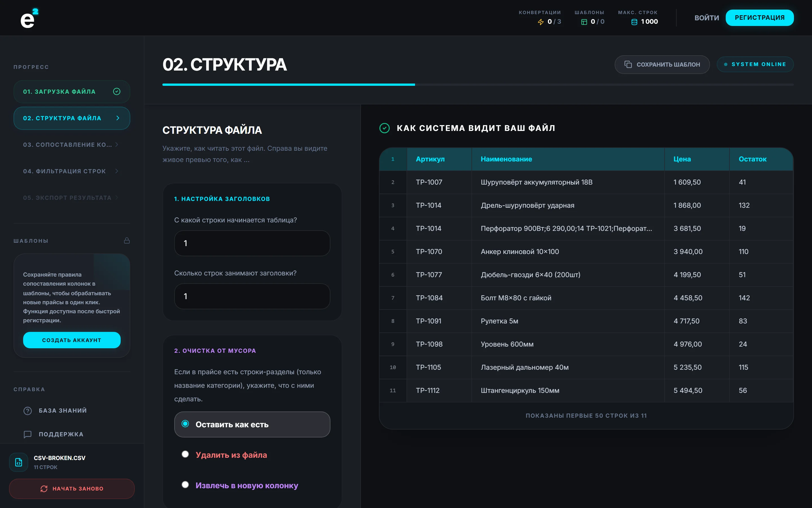Go to step 03 Сопоставление колонок
Viewport: 812px width, 508px height.
[x=72, y=144]
